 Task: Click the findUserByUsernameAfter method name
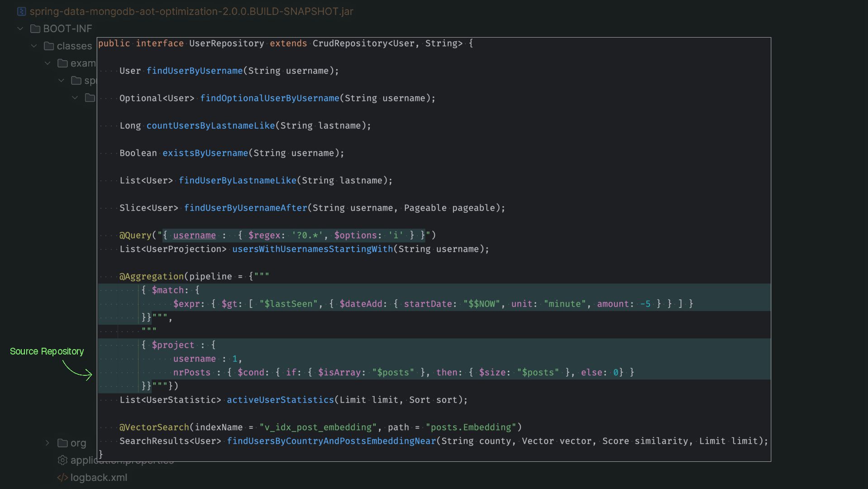[245, 208]
